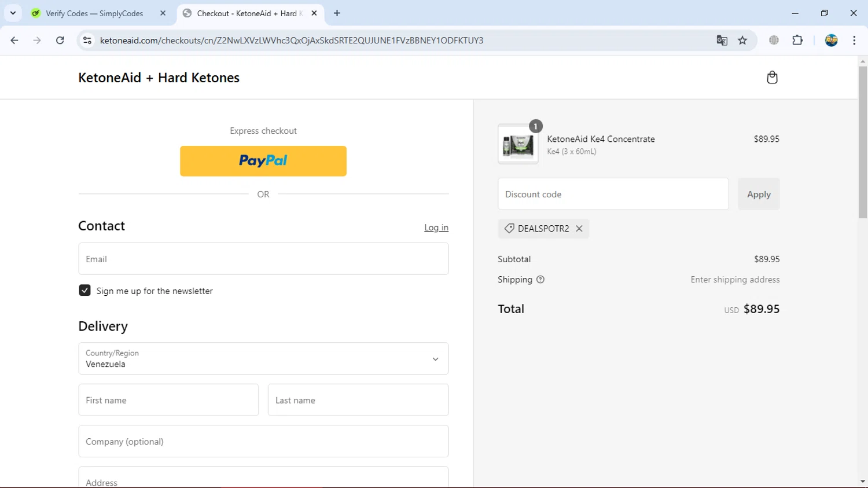Close the Verify Codes SimplyCodes tab
The image size is (868, 488).
[163, 13]
